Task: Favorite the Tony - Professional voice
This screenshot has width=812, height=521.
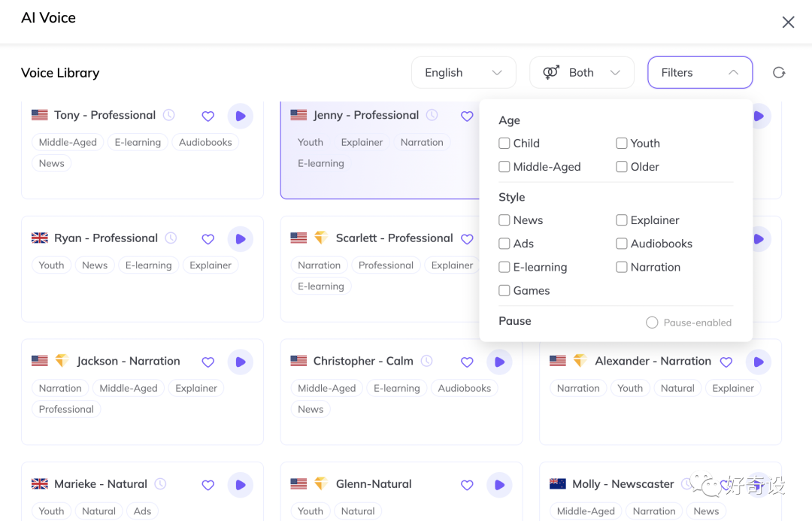Action: point(208,116)
